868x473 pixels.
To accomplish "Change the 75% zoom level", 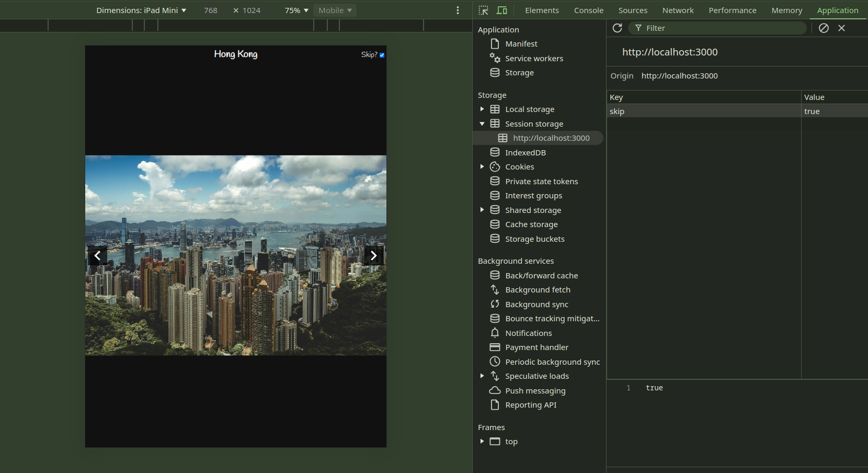I will (x=295, y=10).
